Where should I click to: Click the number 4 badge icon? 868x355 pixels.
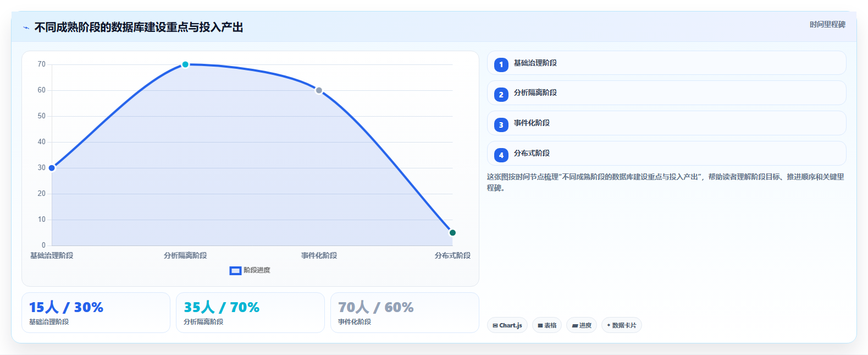pyautogui.click(x=501, y=155)
